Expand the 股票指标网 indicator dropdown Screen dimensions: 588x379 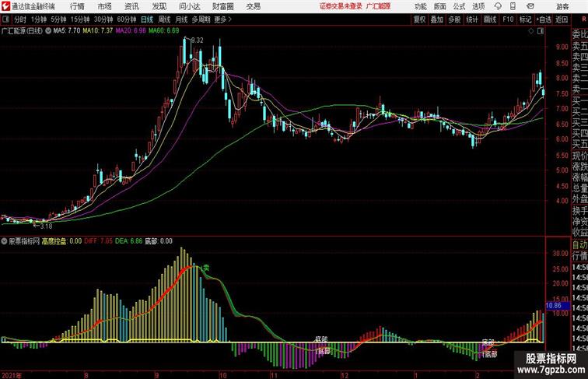click(x=4, y=241)
